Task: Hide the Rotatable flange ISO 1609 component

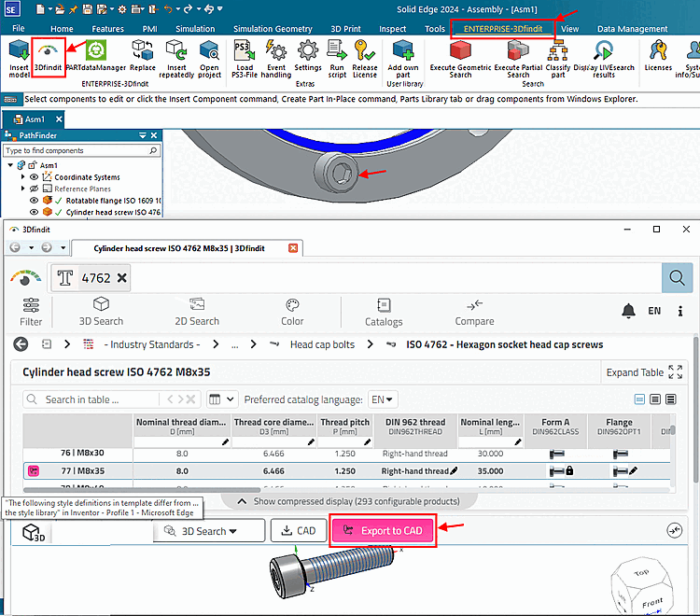Action: pos(35,200)
